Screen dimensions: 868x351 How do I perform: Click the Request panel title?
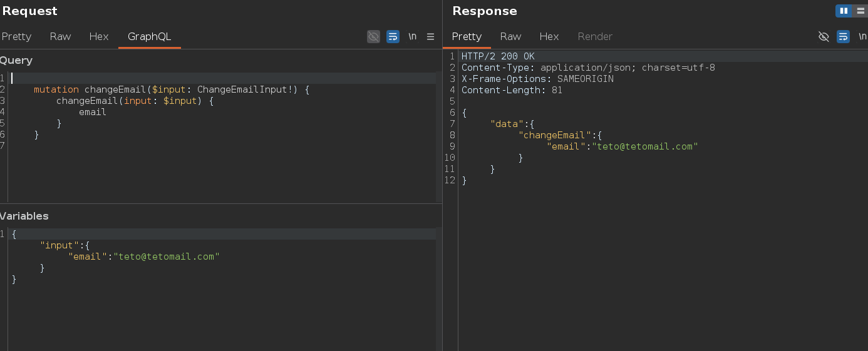point(29,11)
